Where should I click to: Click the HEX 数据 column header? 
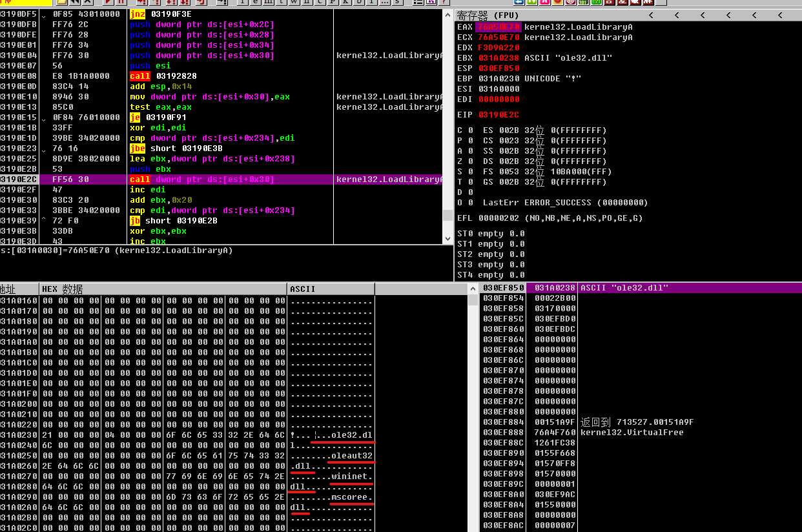point(163,289)
